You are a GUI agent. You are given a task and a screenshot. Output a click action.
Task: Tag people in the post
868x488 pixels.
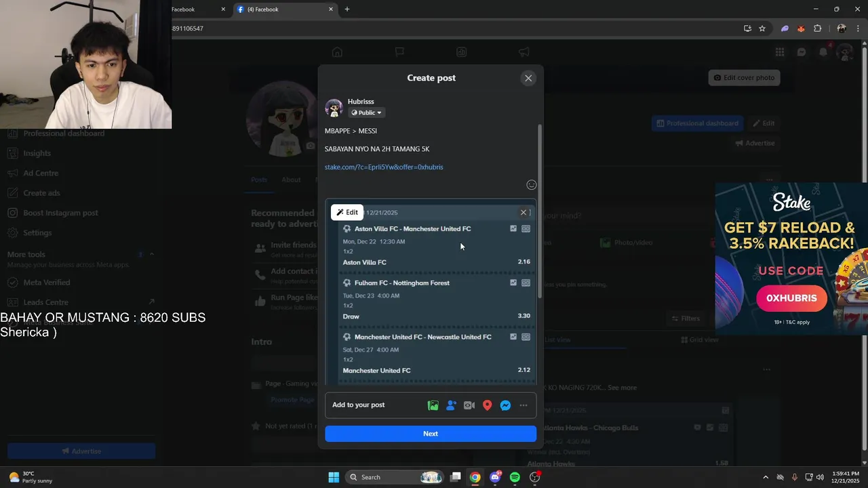click(451, 405)
